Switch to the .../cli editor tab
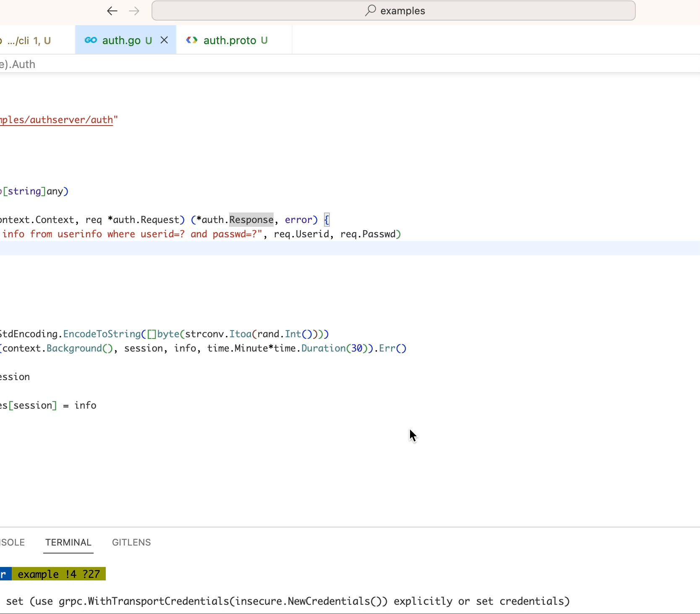The height and width of the screenshot is (614, 700). point(29,40)
